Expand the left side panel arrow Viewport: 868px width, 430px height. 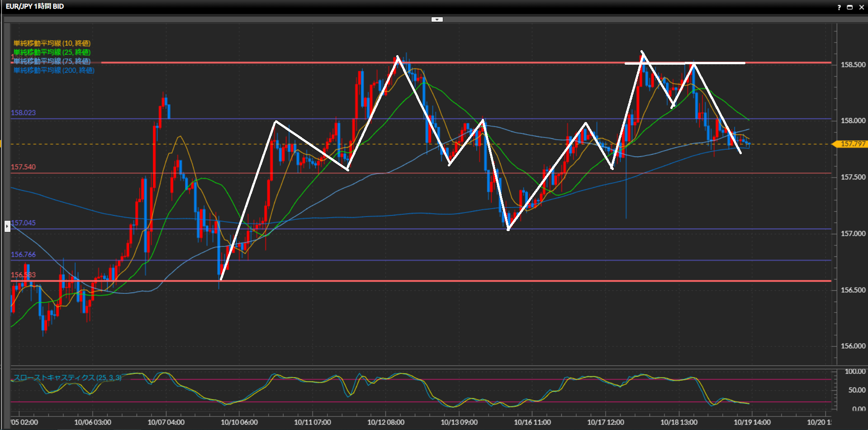pyautogui.click(x=7, y=226)
